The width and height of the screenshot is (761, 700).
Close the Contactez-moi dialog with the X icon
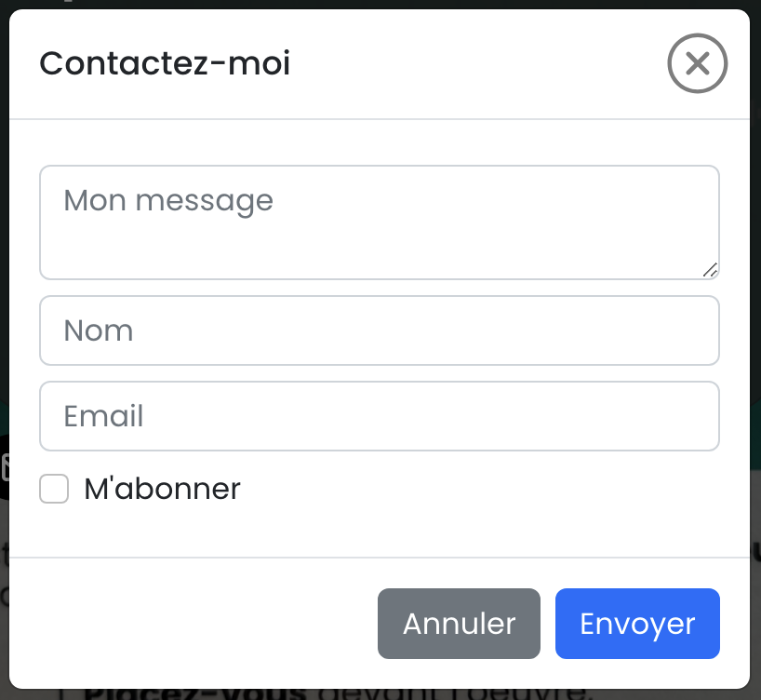[697, 63]
